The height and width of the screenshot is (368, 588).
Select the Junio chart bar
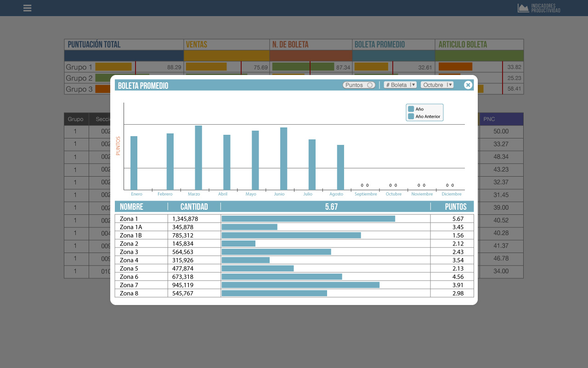point(283,159)
